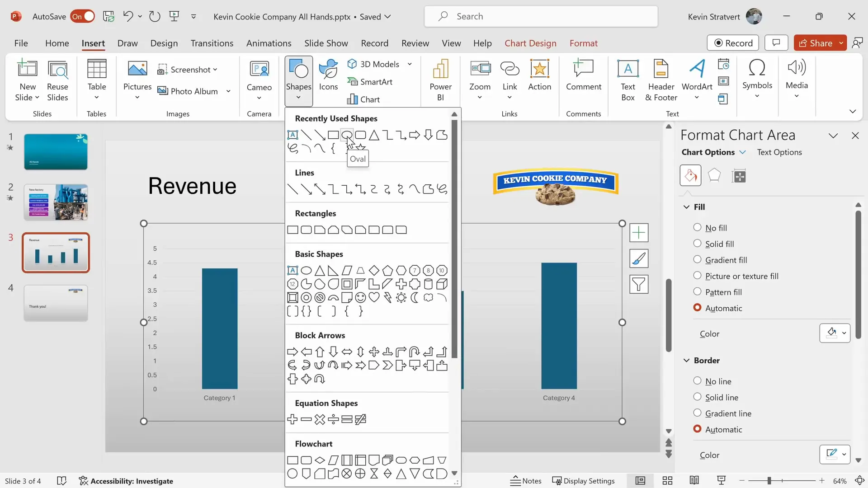Image resolution: width=868 pixels, height=488 pixels.
Task: Select No line border option
Action: (697, 381)
